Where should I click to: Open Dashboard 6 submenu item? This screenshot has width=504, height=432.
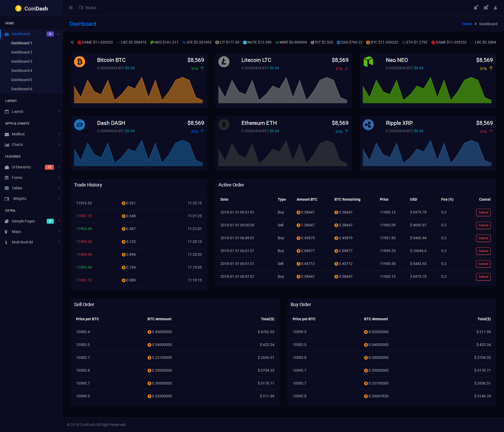22,89
